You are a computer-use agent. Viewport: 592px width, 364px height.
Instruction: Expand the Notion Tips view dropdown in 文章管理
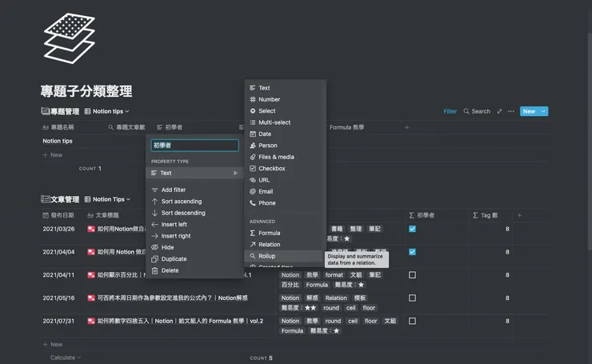(x=108, y=199)
